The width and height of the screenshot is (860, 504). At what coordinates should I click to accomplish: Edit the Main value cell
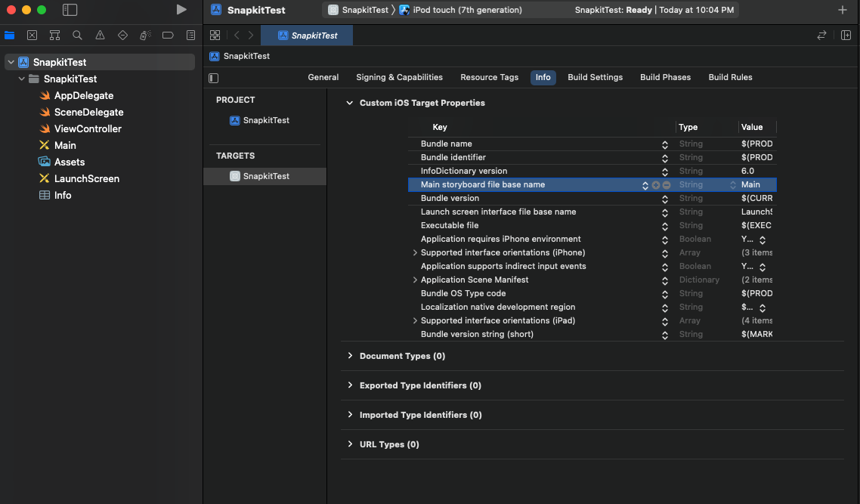point(757,185)
